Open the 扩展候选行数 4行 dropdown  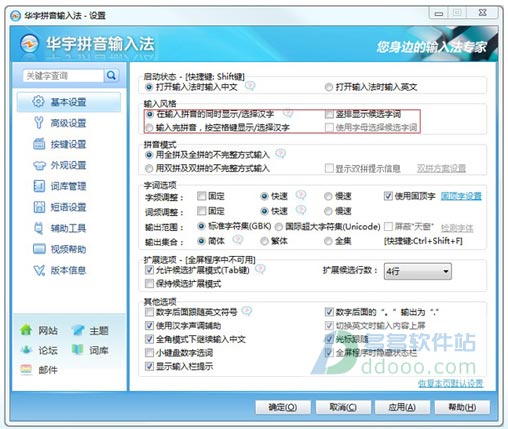tap(418, 271)
